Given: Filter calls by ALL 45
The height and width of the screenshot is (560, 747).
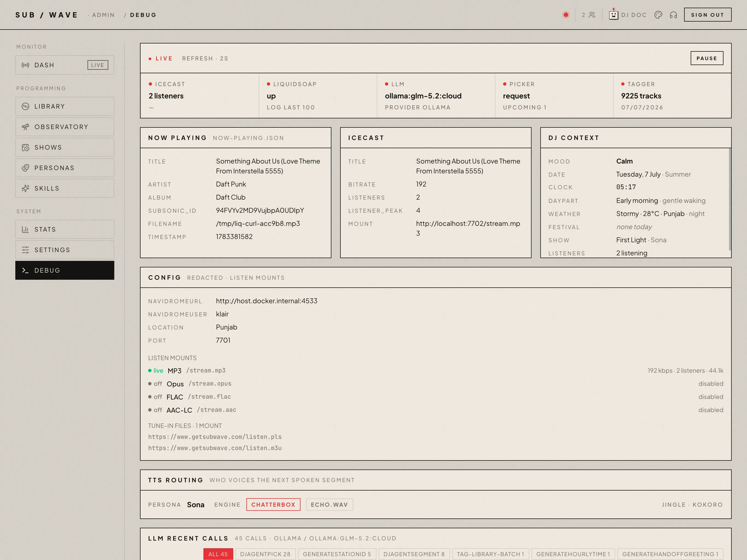Looking at the screenshot, I should [x=218, y=554].
